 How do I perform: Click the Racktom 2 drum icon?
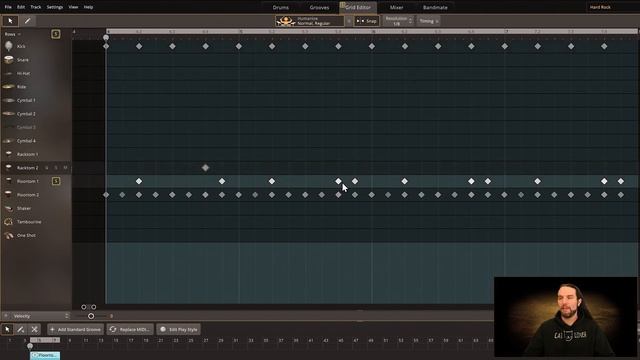(9, 167)
